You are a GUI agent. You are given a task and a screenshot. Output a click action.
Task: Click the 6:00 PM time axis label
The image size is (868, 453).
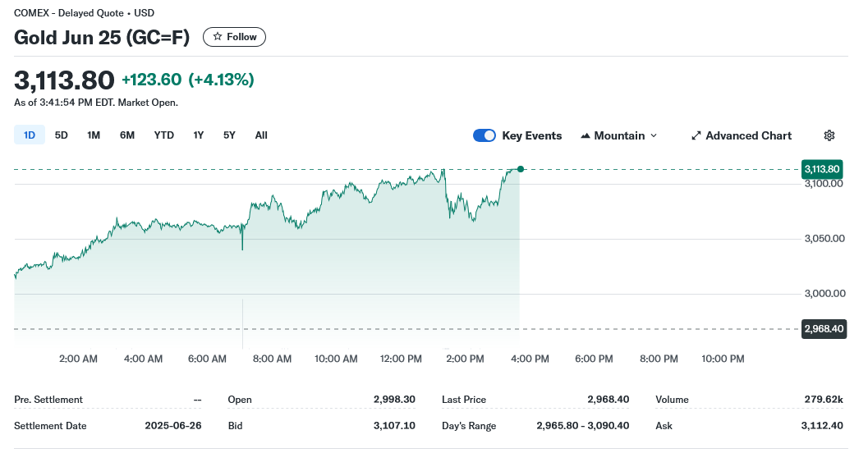[594, 359]
